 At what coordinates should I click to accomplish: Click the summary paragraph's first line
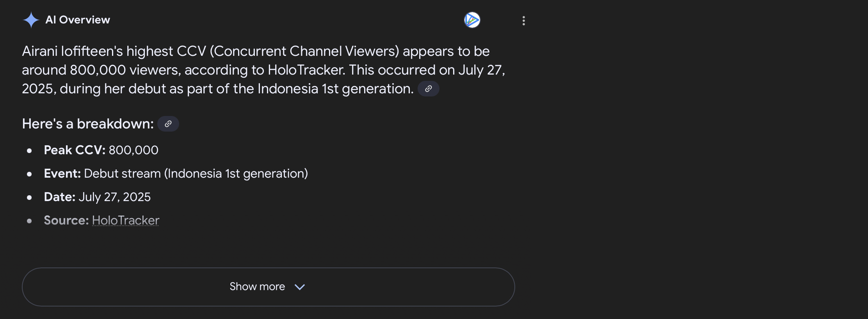click(256, 51)
